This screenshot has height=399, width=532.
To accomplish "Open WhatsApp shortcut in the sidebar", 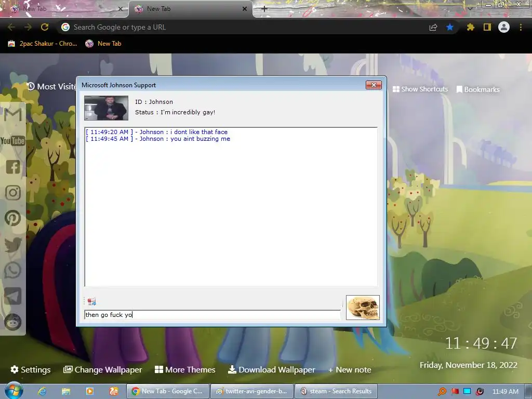I will [13, 270].
